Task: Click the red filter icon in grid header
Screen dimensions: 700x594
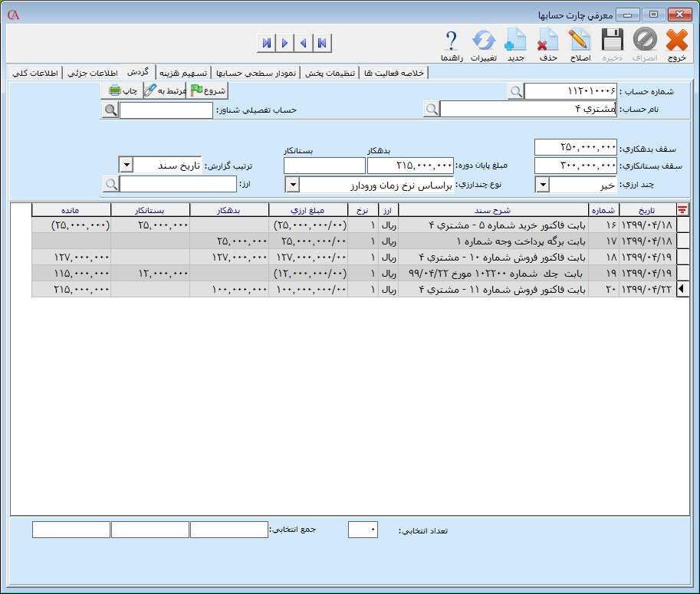Action: (x=682, y=210)
